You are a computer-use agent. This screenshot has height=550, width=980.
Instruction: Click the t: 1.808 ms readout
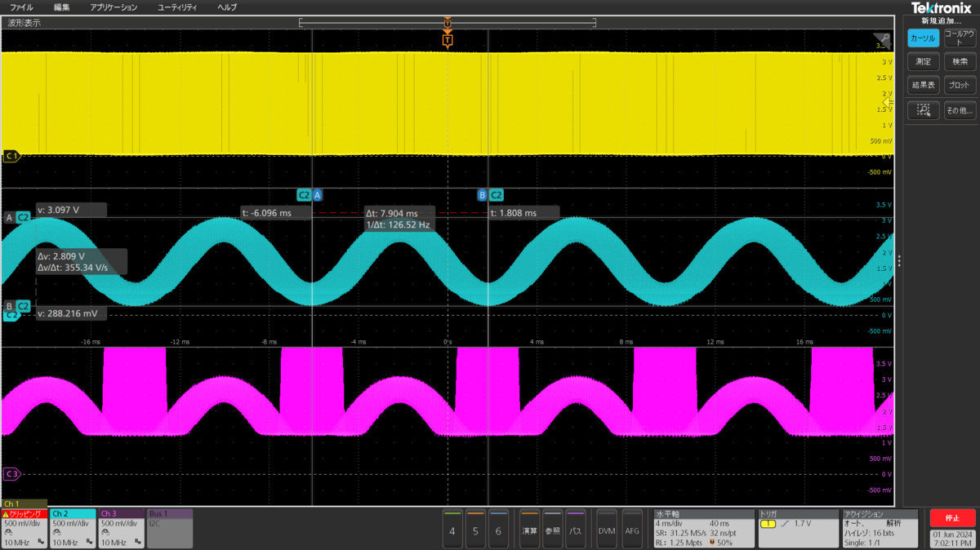[x=523, y=213]
